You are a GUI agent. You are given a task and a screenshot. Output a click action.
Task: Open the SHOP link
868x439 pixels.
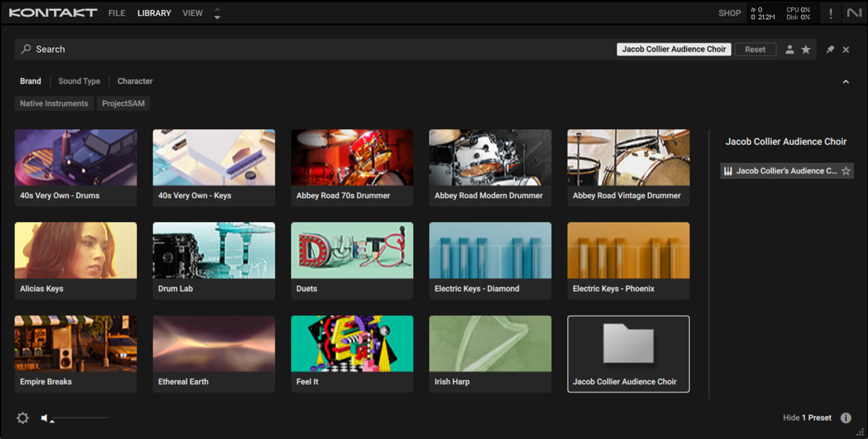tap(729, 13)
